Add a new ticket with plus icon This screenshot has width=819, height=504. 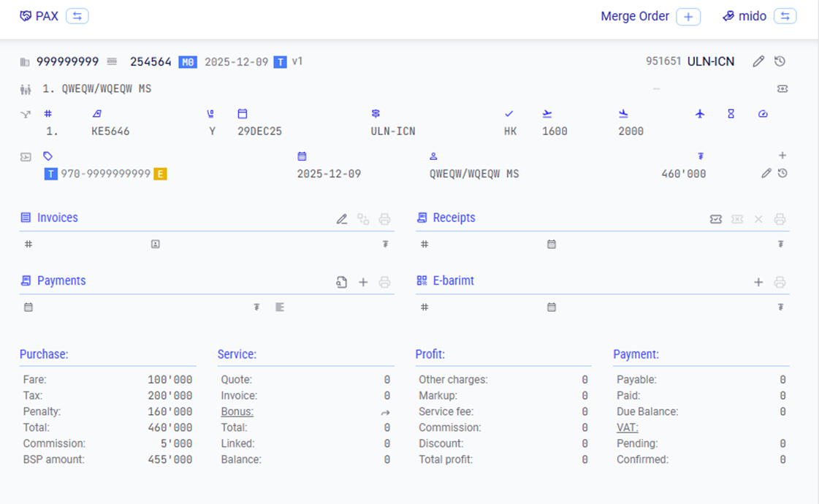tap(782, 156)
